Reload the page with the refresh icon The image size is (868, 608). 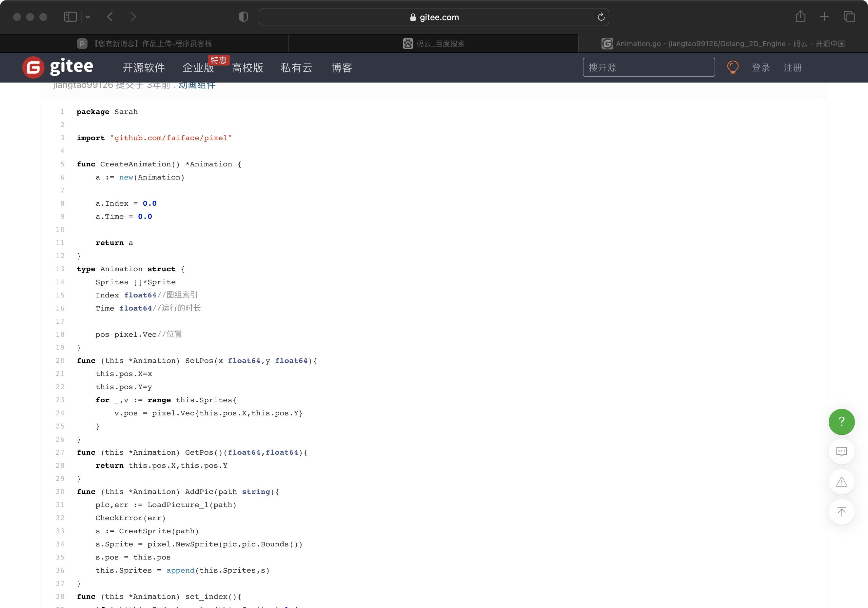click(601, 17)
